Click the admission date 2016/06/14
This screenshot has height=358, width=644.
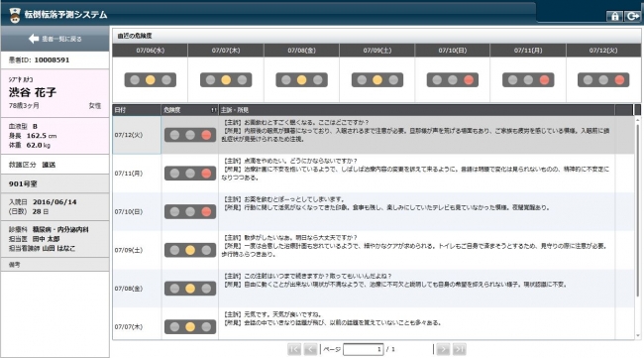tap(54, 202)
